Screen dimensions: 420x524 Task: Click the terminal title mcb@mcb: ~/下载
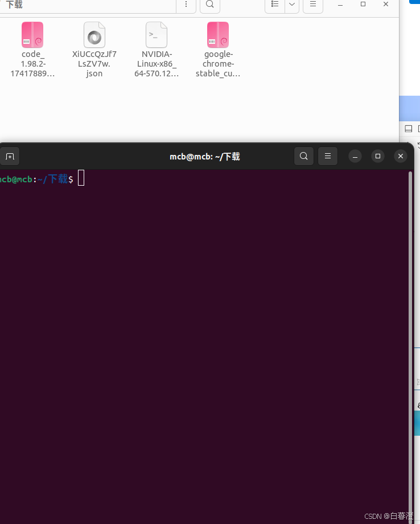pyautogui.click(x=205, y=157)
